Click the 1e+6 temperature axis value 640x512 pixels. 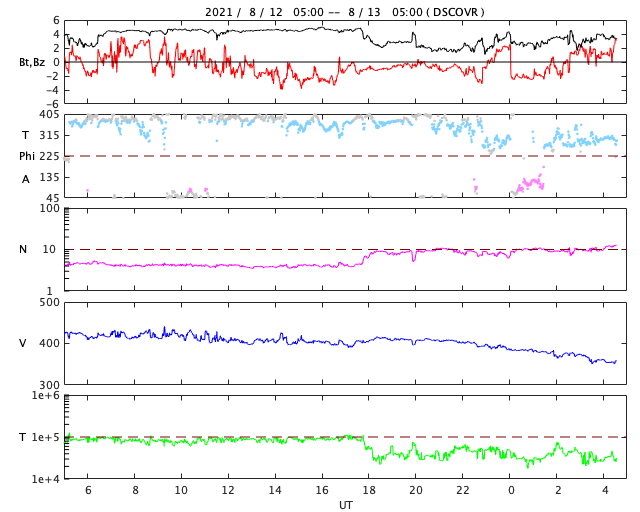pos(46,395)
